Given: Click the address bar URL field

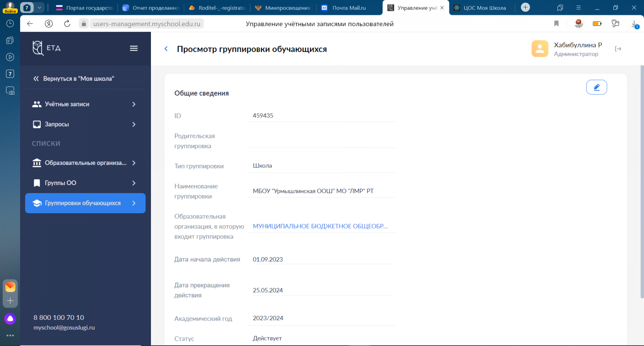Looking at the screenshot, I should coord(147,24).
